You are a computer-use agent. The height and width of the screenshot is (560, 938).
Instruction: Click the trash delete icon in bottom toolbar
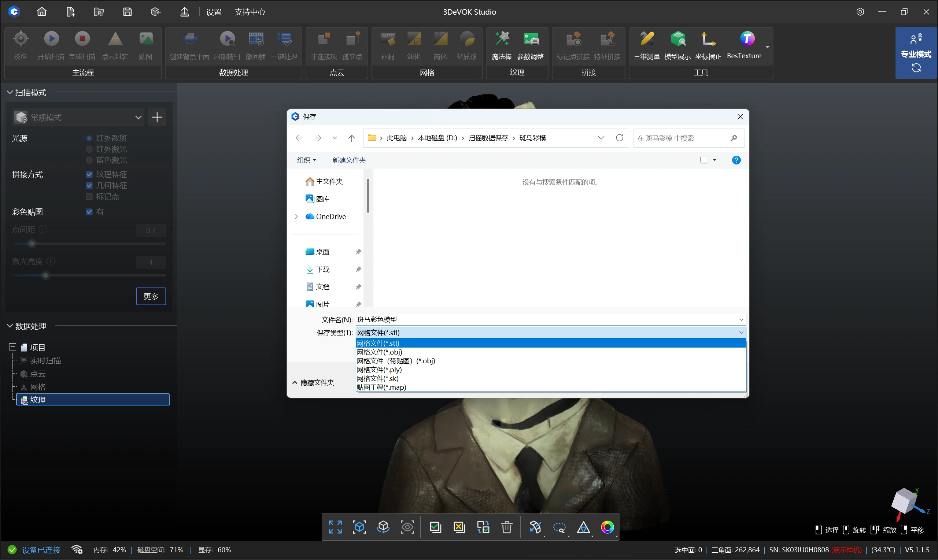pos(507,527)
